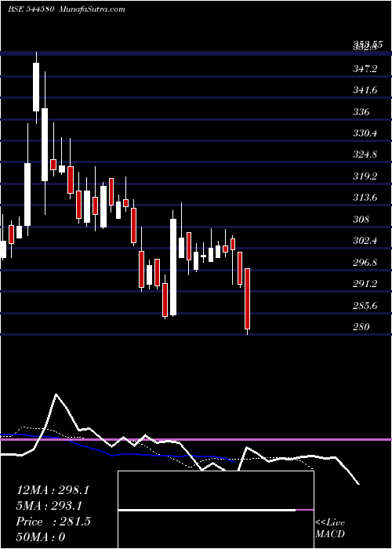Click the 12MA : 298.1 reading
Screen dimensions: 392x549
click(x=53, y=490)
